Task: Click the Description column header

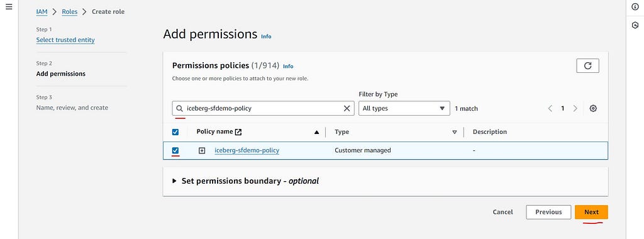Action: pyautogui.click(x=489, y=132)
